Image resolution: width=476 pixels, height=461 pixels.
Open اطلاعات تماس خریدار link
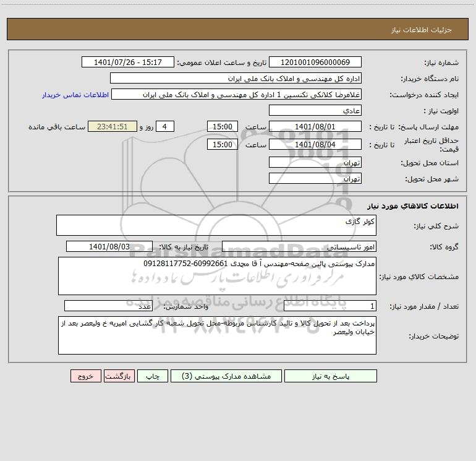(x=75, y=95)
